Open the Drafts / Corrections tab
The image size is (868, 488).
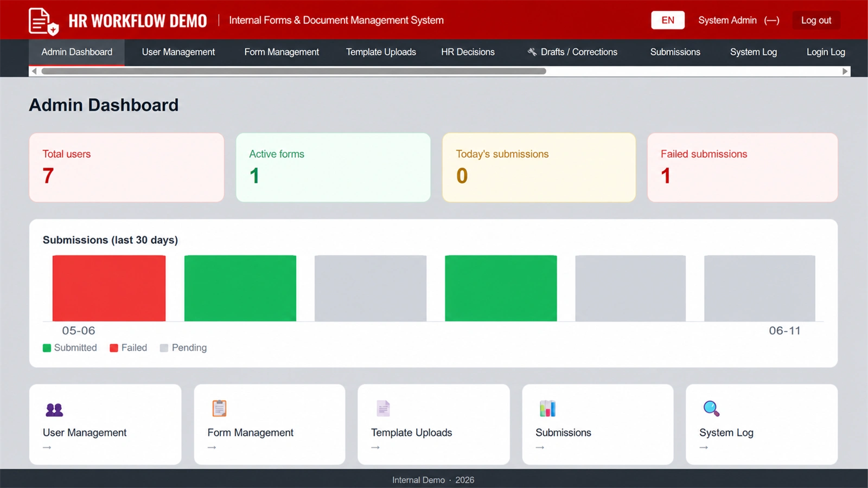click(572, 52)
